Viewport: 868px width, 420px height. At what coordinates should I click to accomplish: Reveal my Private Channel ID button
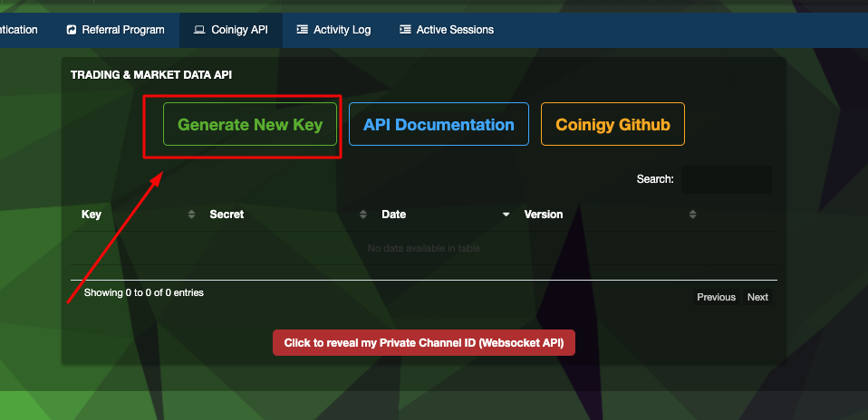pyautogui.click(x=424, y=342)
